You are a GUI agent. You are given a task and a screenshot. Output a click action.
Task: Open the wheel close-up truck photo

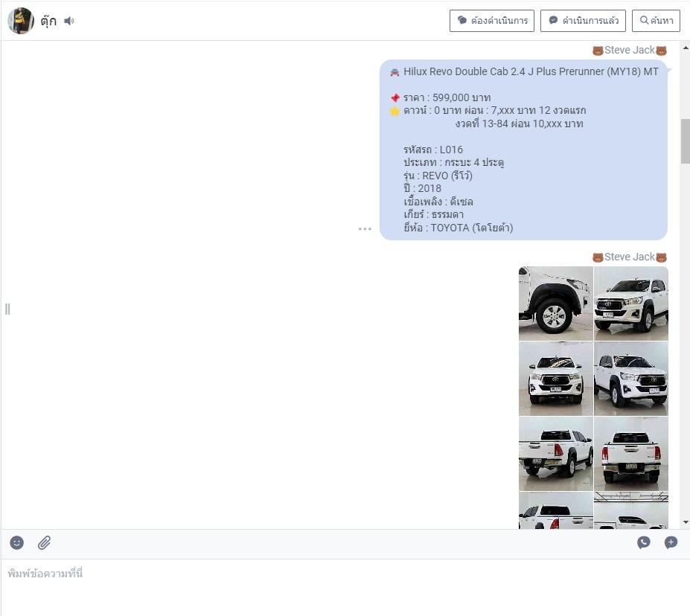(556, 304)
